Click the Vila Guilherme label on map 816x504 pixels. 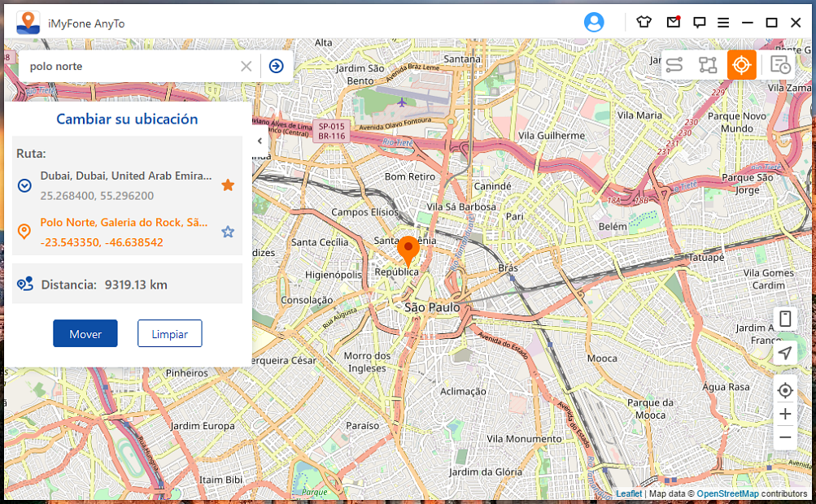coord(552,136)
